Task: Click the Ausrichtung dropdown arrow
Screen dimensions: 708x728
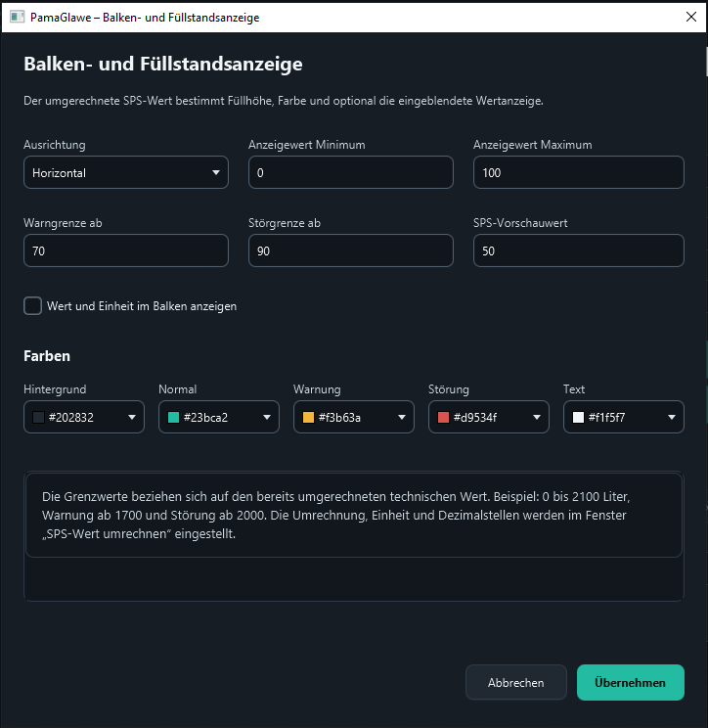Action: pyautogui.click(x=216, y=173)
